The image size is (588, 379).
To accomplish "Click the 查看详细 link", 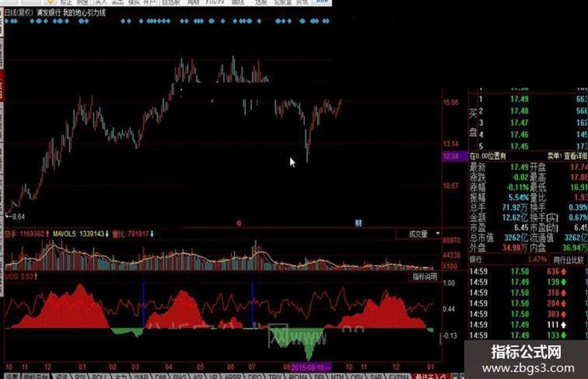I will pos(576,156).
